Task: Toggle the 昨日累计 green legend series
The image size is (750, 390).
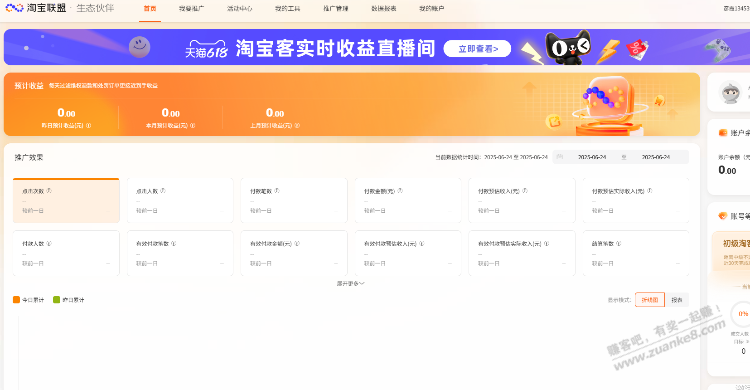Action: (x=68, y=300)
